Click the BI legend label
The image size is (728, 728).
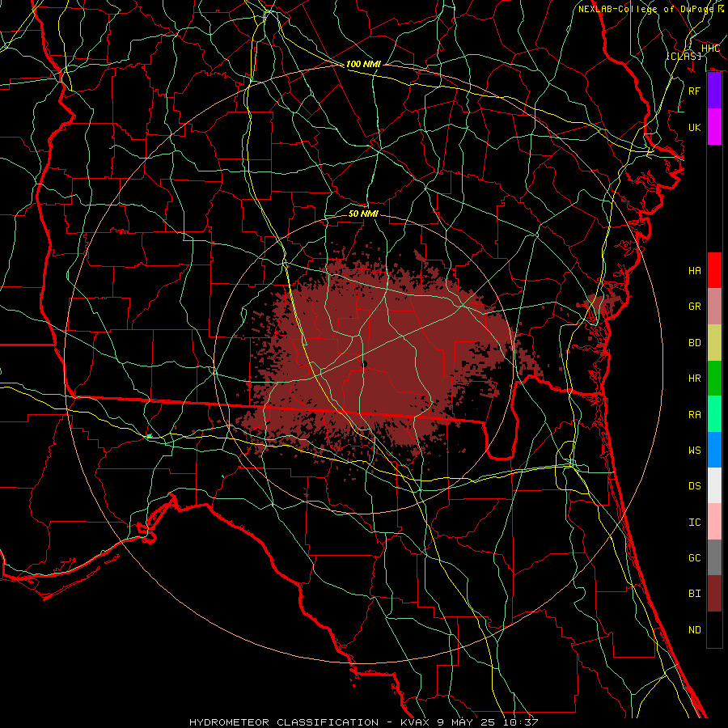pos(694,594)
